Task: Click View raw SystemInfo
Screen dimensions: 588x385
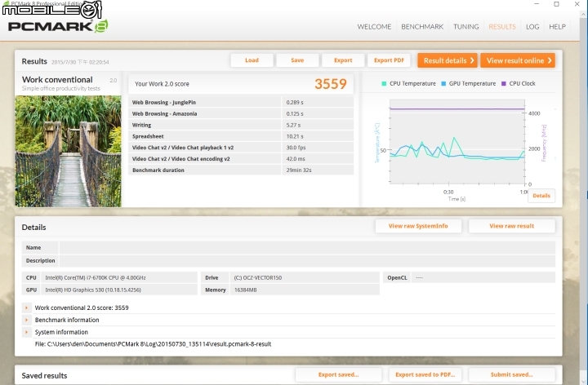Action: pyautogui.click(x=418, y=226)
